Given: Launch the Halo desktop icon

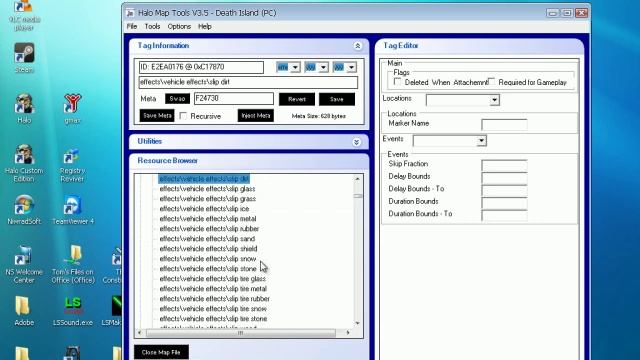Looking at the screenshot, I should point(24,108).
